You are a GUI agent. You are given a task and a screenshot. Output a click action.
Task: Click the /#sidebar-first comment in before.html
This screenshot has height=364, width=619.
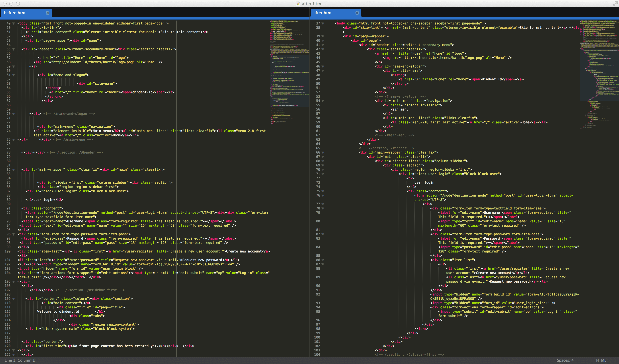click(x=90, y=290)
